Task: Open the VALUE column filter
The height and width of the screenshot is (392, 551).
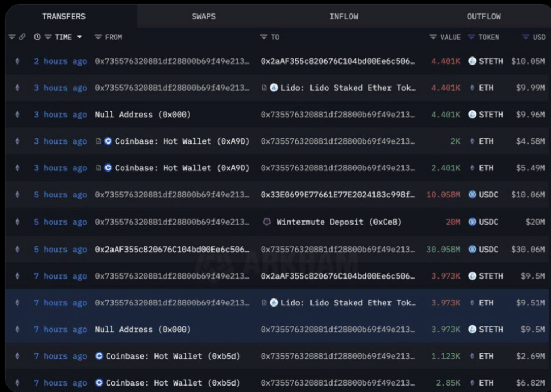Action: point(433,37)
